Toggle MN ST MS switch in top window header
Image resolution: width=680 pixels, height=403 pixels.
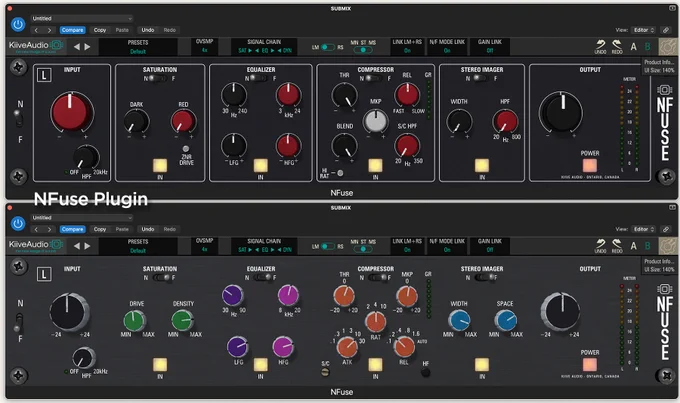coord(363,50)
